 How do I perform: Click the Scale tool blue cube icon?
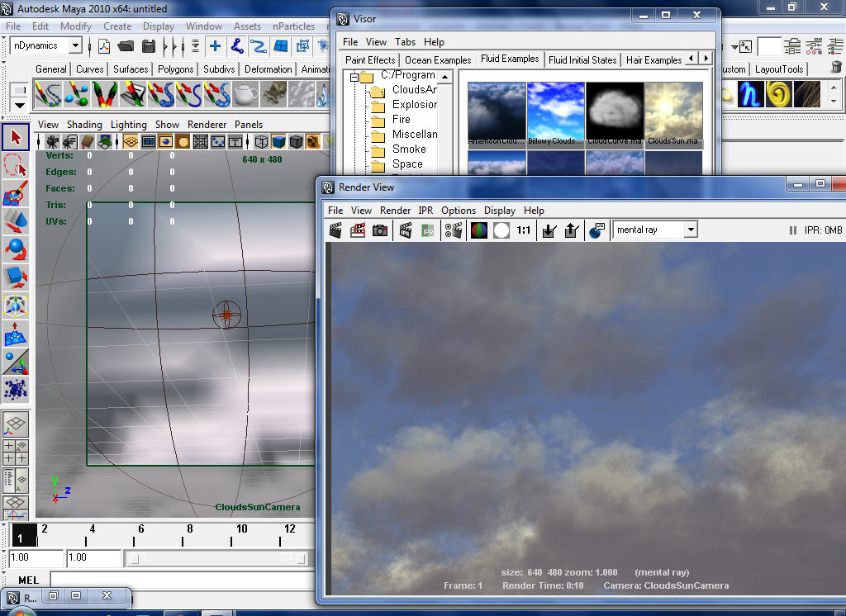coord(16,277)
